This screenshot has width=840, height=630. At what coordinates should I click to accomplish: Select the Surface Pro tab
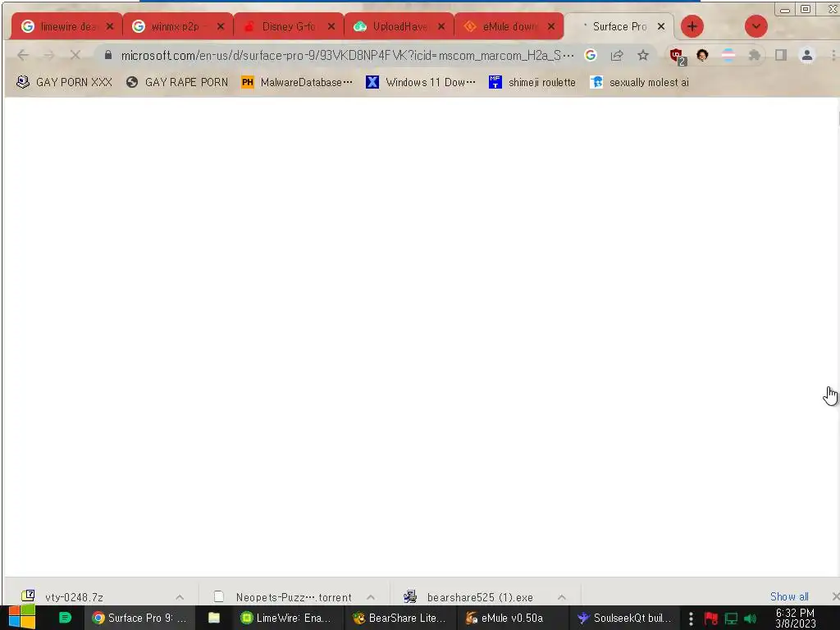tap(619, 26)
